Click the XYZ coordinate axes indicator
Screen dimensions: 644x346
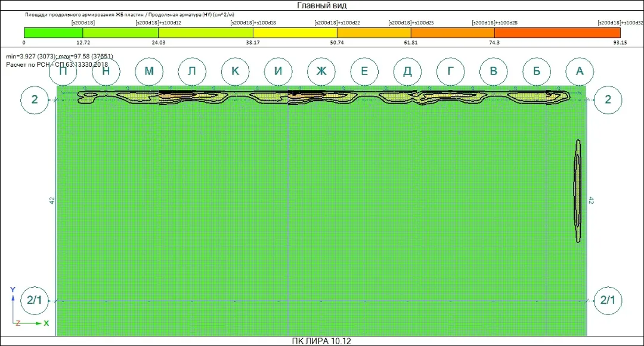[x=29, y=306]
